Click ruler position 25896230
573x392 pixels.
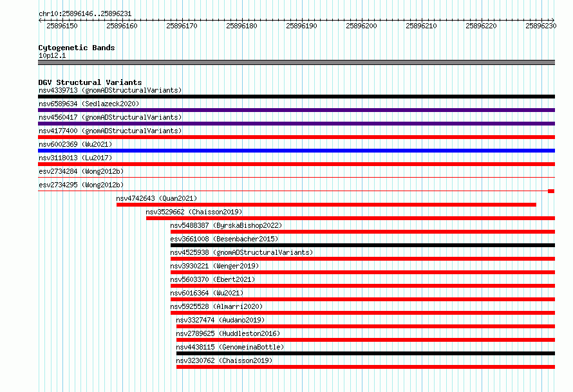(541, 26)
